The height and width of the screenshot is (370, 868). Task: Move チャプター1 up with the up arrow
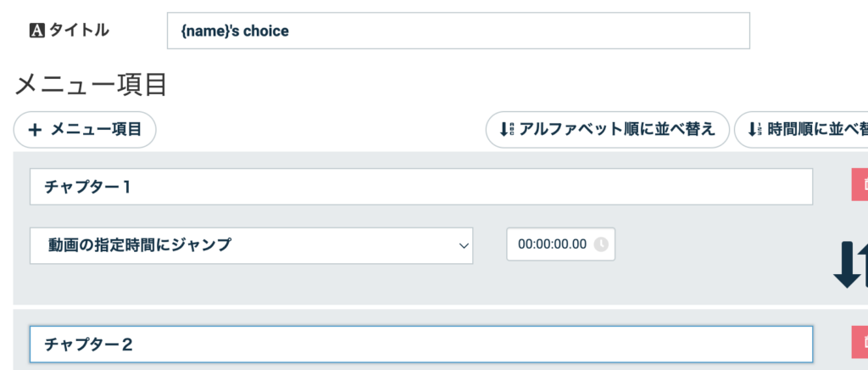coord(865,264)
